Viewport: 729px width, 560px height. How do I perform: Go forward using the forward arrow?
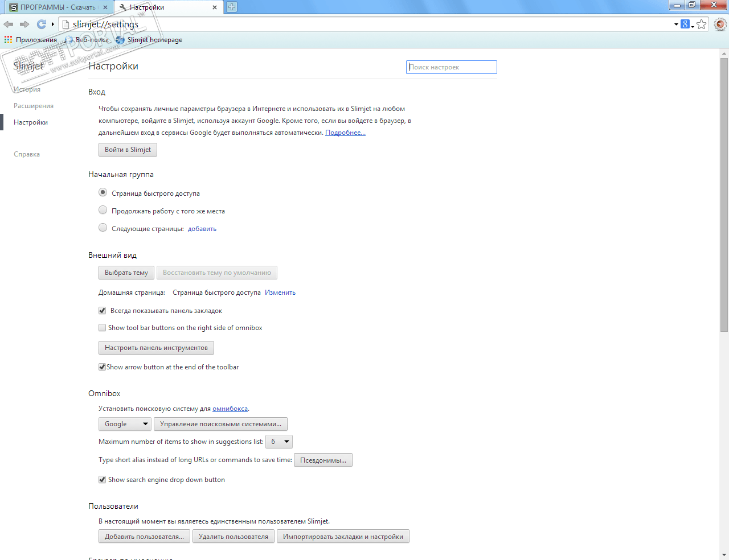[24, 24]
